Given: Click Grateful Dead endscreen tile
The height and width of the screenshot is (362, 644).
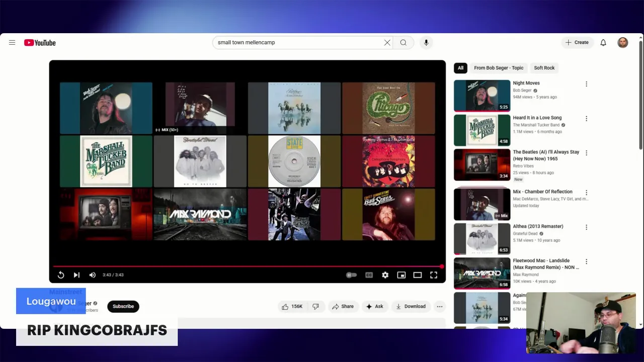Looking at the screenshot, I should click(200, 161).
